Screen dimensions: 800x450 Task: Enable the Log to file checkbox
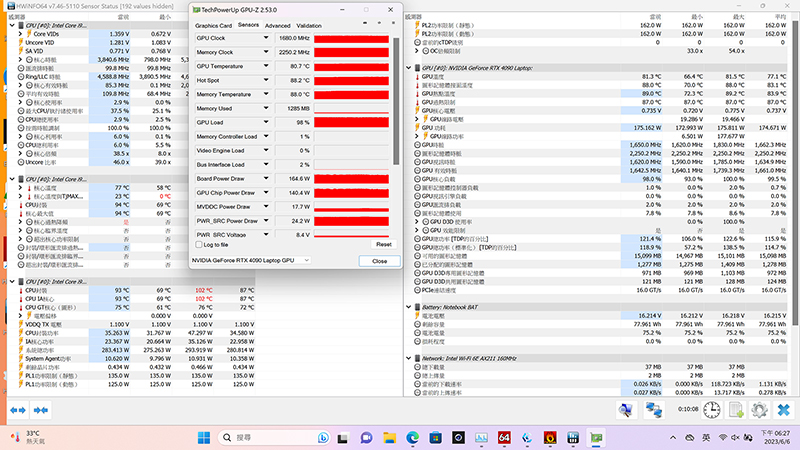198,244
